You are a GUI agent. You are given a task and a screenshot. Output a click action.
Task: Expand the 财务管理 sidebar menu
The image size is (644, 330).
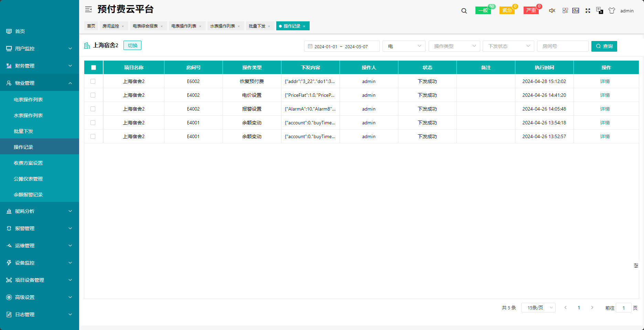point(40,66)
